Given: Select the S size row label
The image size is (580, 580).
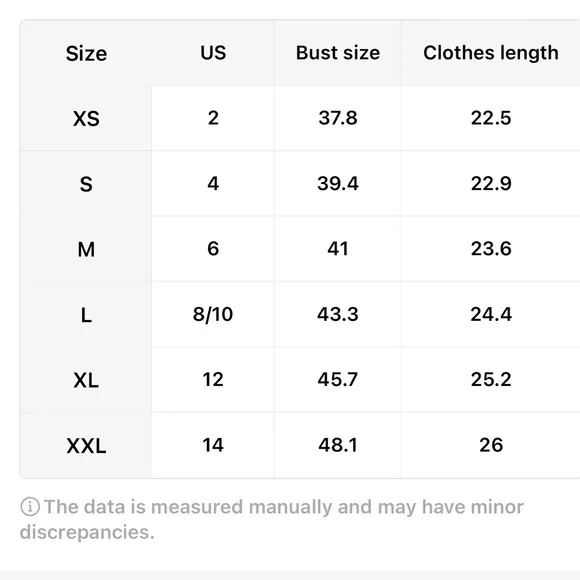Looking at the screenshot, I should point(86,184).
